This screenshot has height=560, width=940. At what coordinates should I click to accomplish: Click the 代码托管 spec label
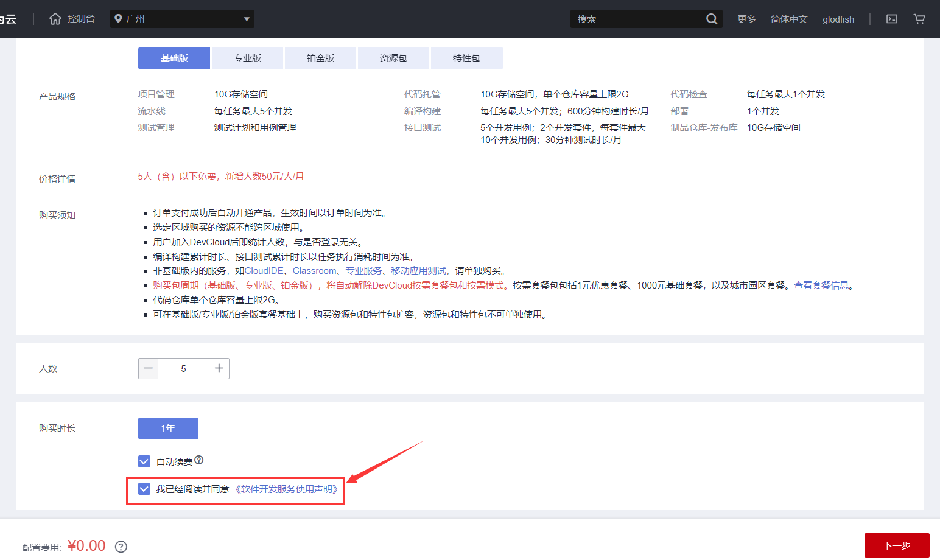point(423,94)
